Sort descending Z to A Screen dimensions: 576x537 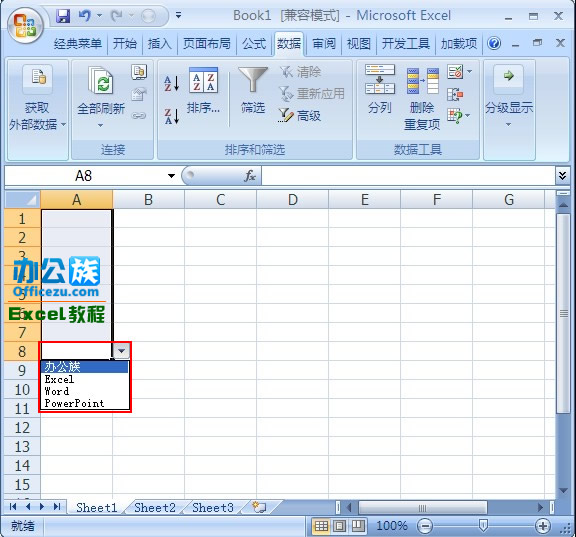(172, 116)
